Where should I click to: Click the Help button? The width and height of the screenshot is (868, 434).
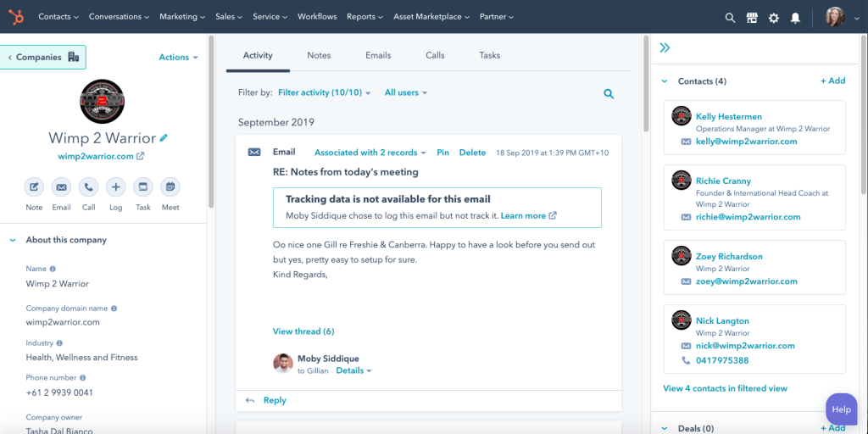coord(842,409)
